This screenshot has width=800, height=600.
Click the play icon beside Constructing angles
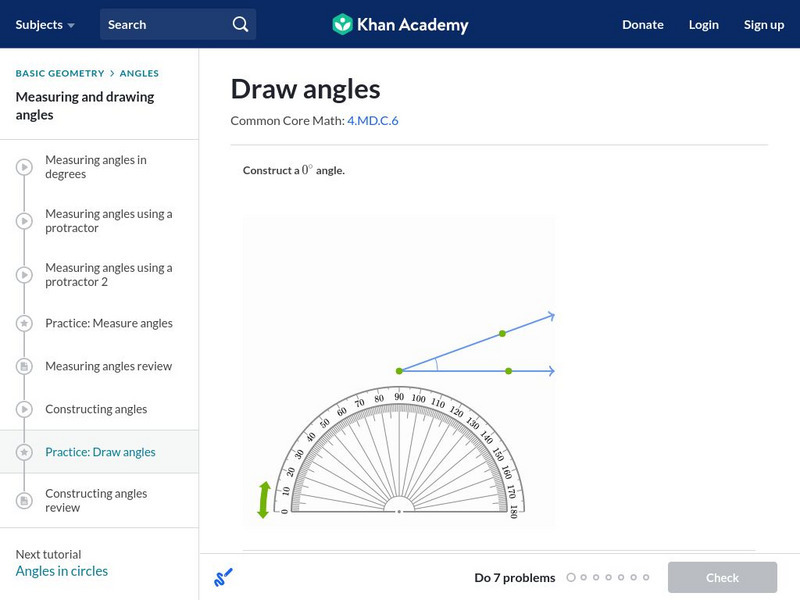tap(24, 409)
